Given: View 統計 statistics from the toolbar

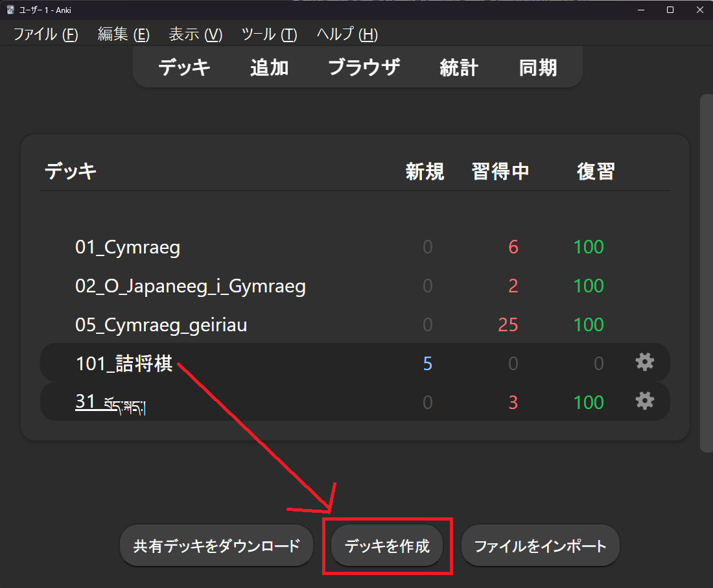Looking at the screenshot, I should [x=459, y=67].
